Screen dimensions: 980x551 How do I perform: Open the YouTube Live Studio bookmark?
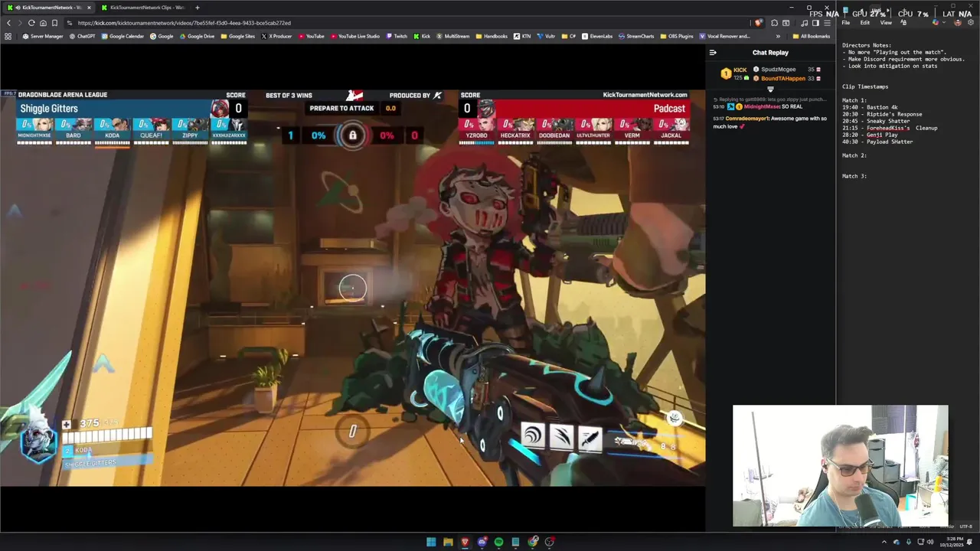pyautogui.click(x=354, y=36)
